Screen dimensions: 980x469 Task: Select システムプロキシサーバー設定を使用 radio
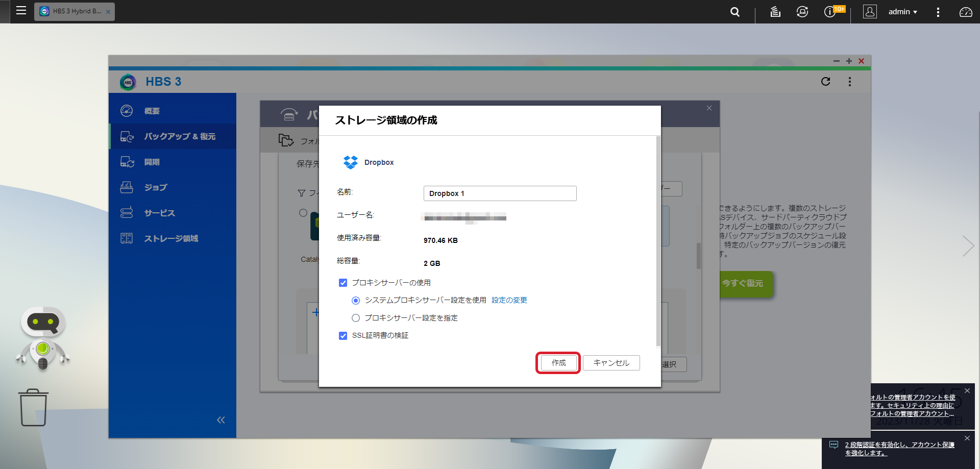356,301
